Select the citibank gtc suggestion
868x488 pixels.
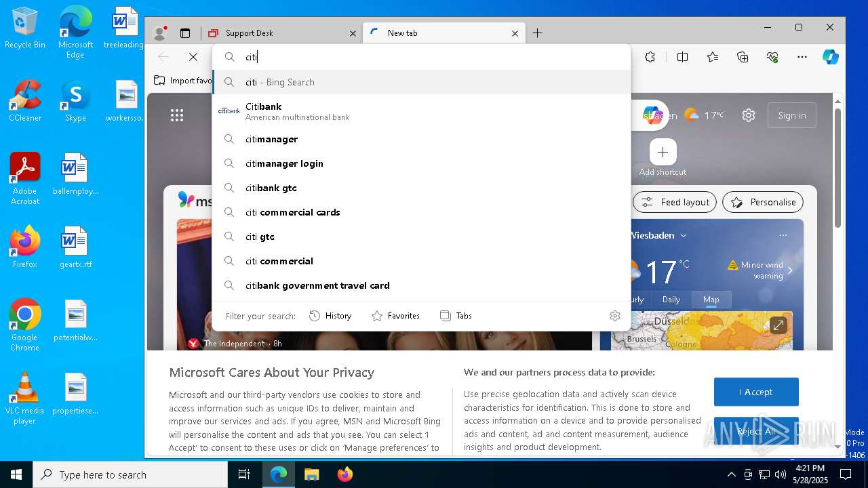coord(421,188)
